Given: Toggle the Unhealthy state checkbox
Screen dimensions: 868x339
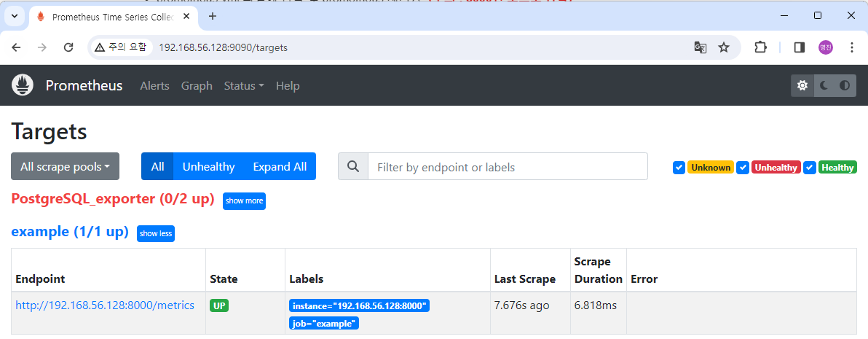Looking at the screenshot, I should pyautogui.click(x=743, y=167).
